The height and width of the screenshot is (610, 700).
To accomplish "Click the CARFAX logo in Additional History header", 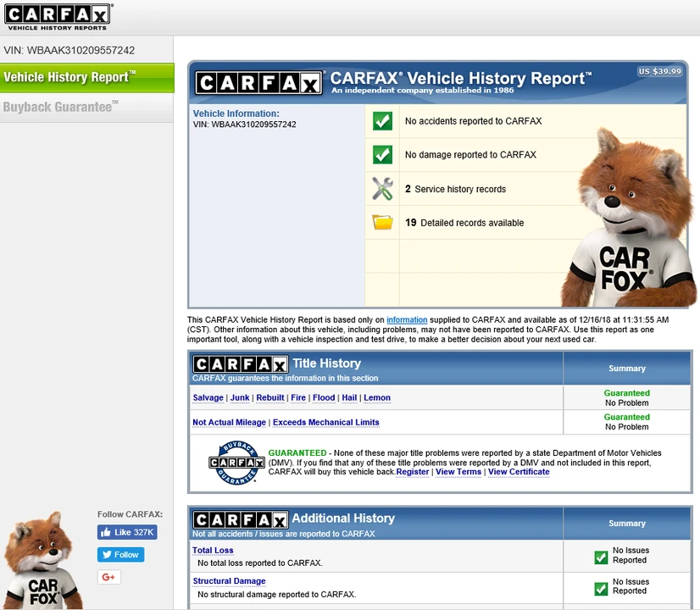I will pyautogui.click(x=241, y=520).
